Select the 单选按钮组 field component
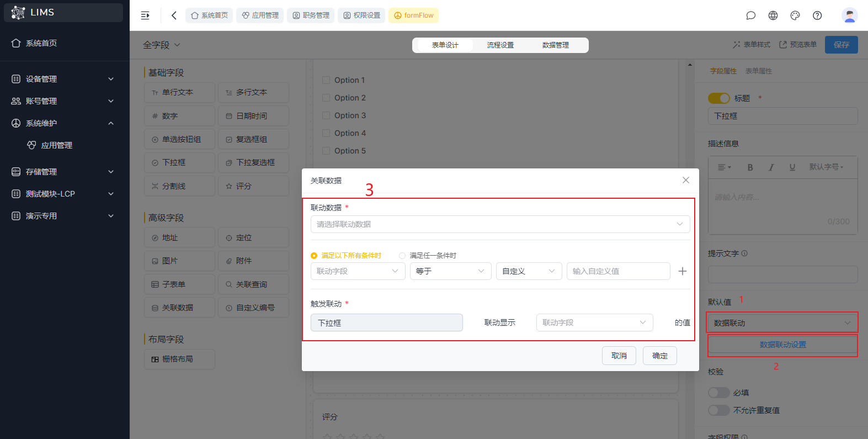 tap(180, 139)
